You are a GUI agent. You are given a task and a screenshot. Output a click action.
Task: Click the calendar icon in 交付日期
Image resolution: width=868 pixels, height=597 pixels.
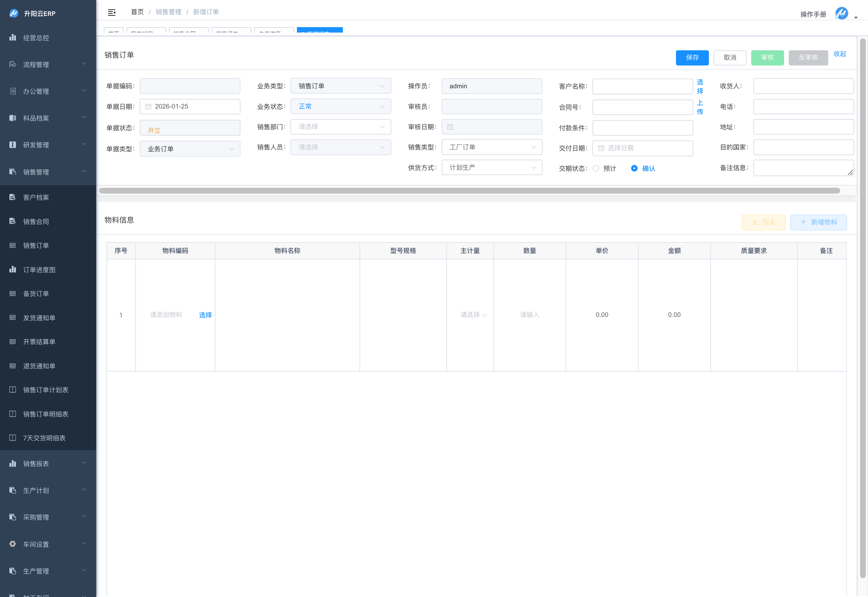click(601, 148)
